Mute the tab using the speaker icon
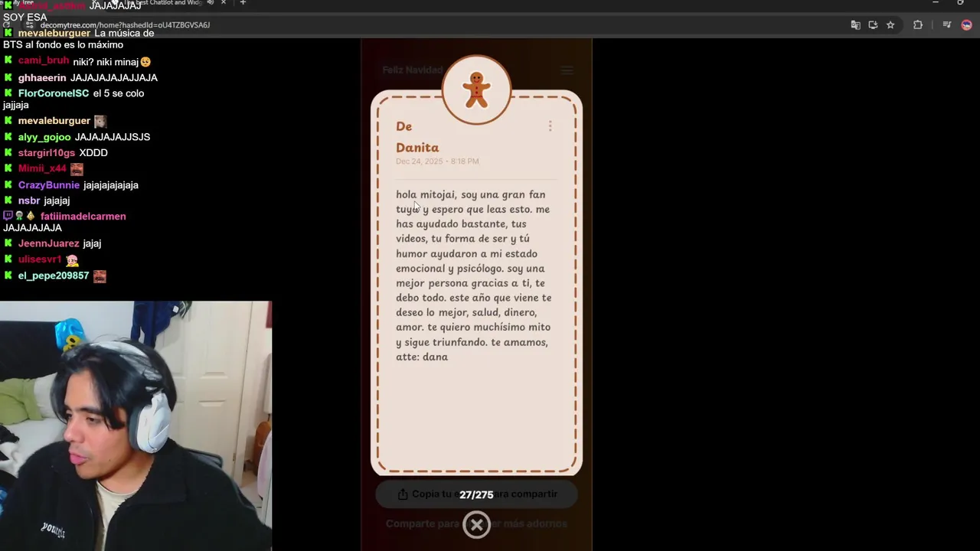This screenshot has height=551, width=980. [210, 3]
